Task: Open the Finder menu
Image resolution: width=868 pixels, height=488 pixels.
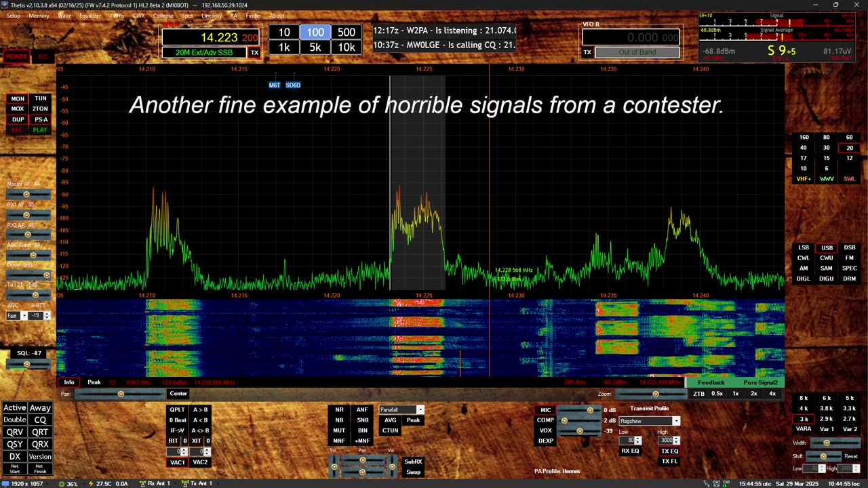Action: [x=253, y=16]
